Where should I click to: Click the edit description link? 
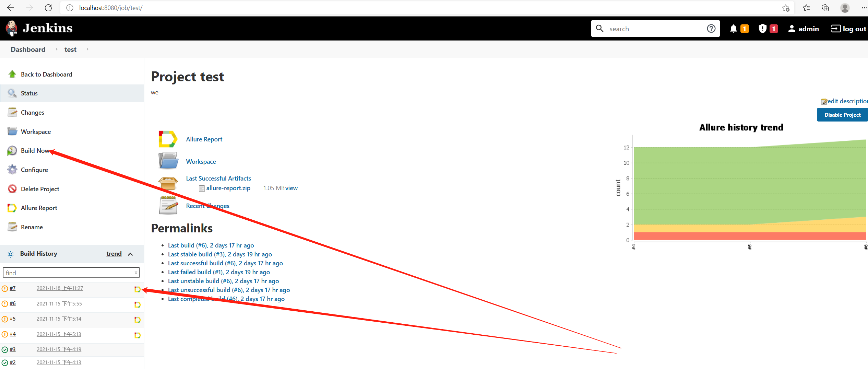coord(847,101)
